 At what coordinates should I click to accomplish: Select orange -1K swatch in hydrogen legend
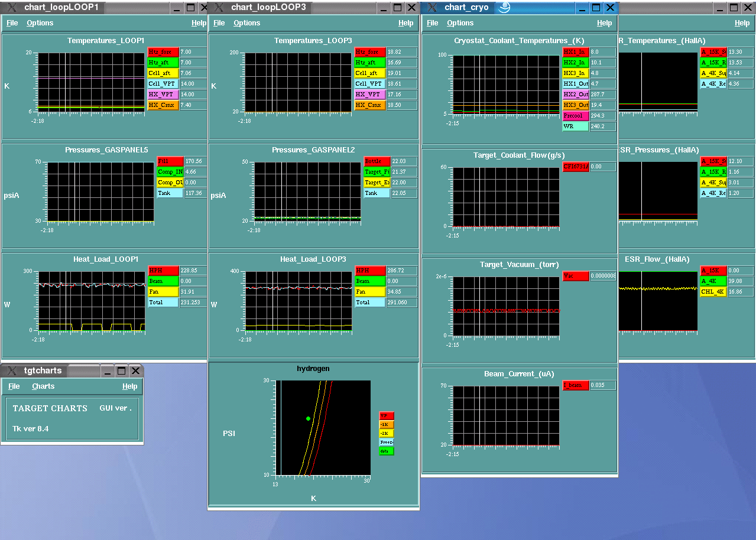387,425
